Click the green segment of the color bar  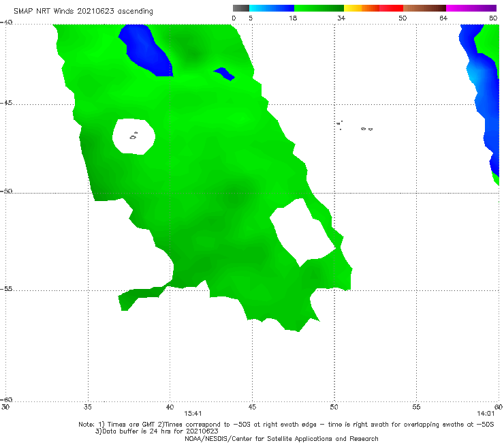[x=319, y=8]
